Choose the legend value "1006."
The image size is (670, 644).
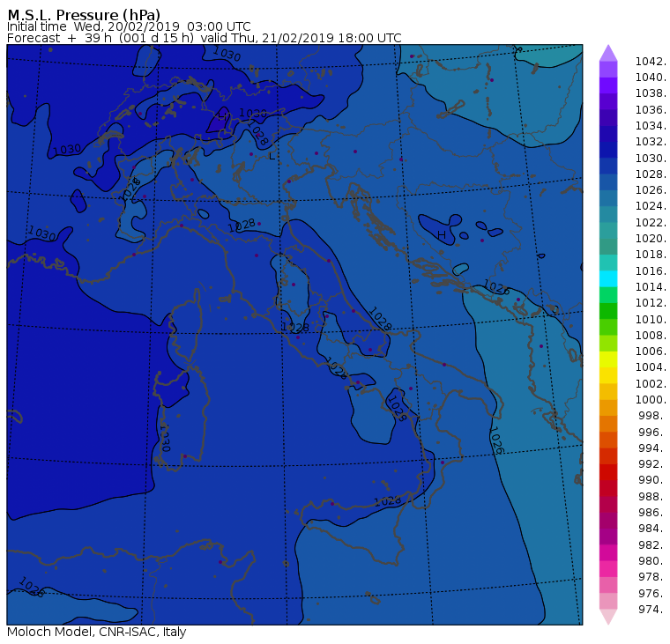[651, 351]
